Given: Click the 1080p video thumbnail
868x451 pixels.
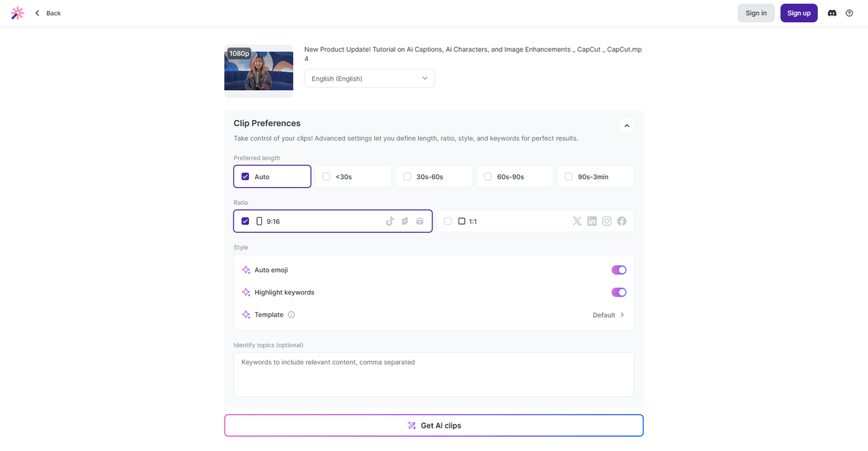Looking at the screenshot, I should [x=259, y=71].
